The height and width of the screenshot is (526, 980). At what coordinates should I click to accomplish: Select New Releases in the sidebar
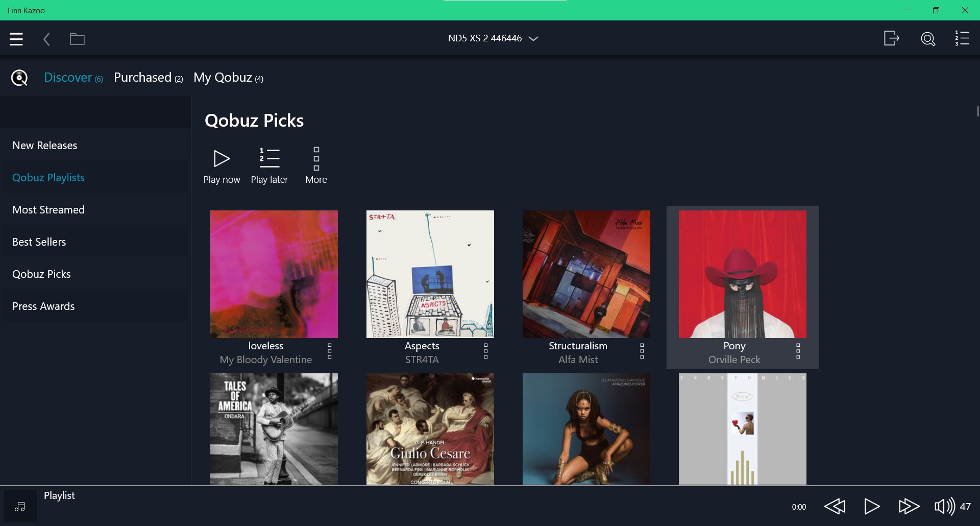click(x=45, y=146)
